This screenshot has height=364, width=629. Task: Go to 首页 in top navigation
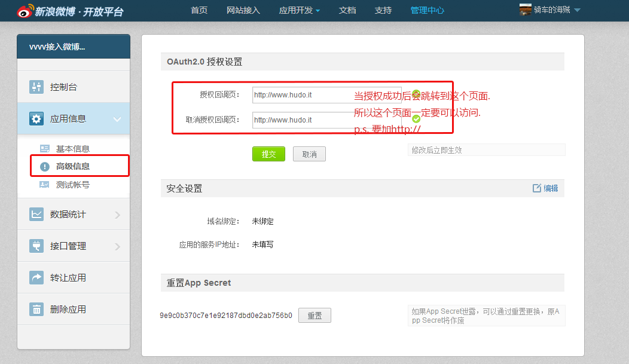(199, 10)
